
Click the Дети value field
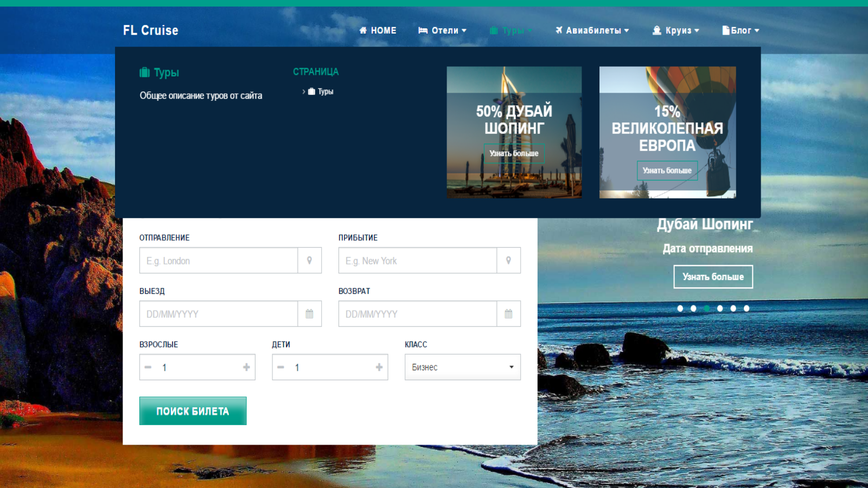[x=330, y=367]
